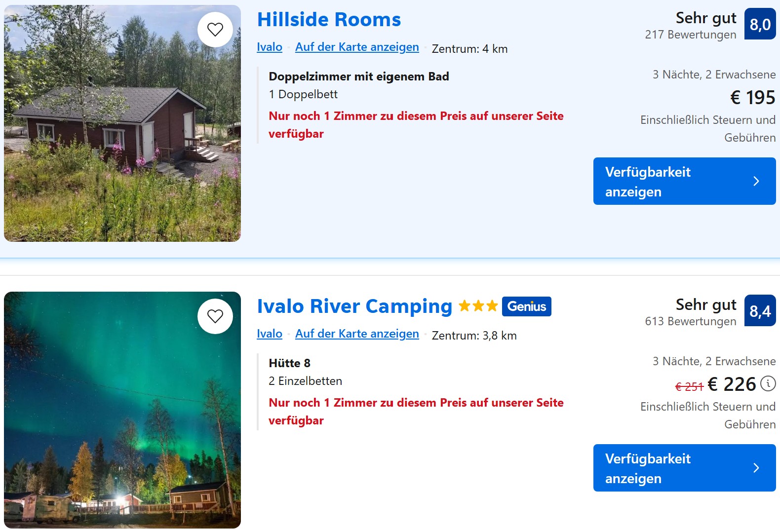Image resolution: width=780 pixels, height=532 pixels.
Task: Show Ivalo River Camping on the map
Action: pyautogui.click(x=357, y=334)
